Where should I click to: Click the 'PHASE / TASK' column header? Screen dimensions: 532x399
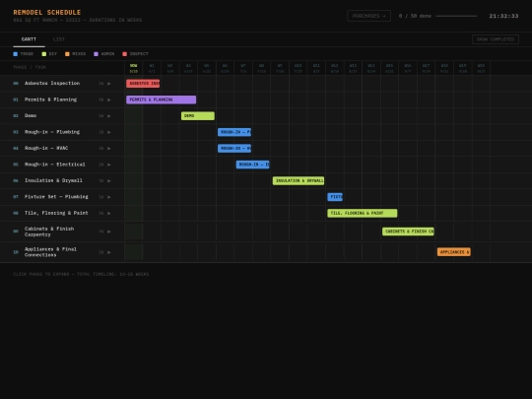(x=30, y=67)
